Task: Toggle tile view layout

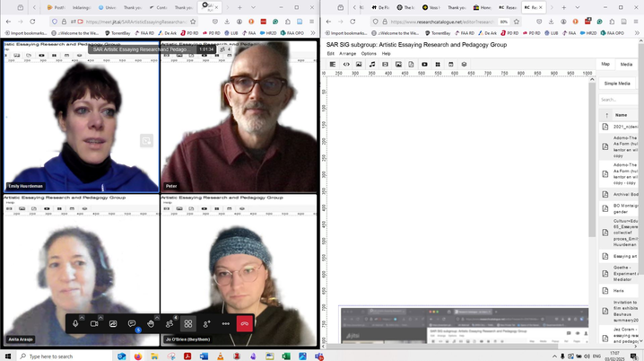Action: pyautogui.click(x=188, y=323)
